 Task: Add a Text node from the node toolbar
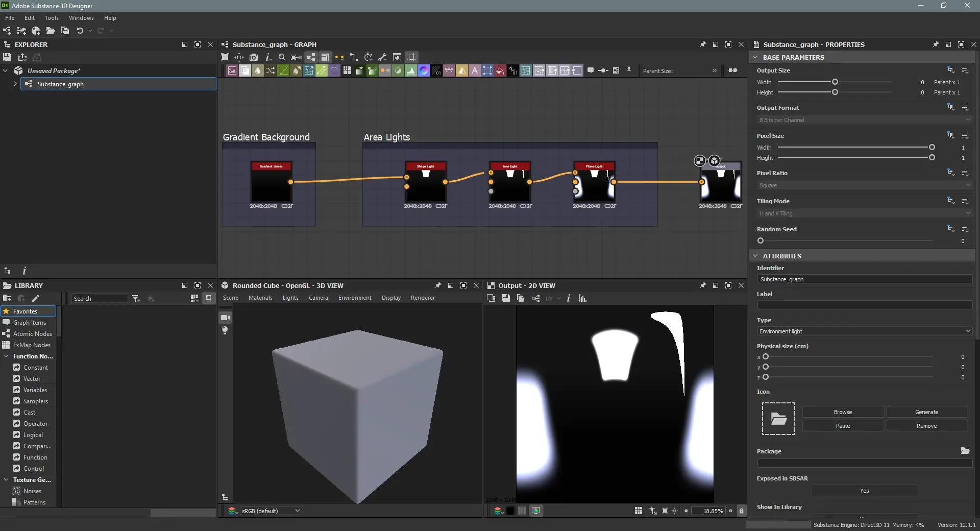tap(475, 71)
